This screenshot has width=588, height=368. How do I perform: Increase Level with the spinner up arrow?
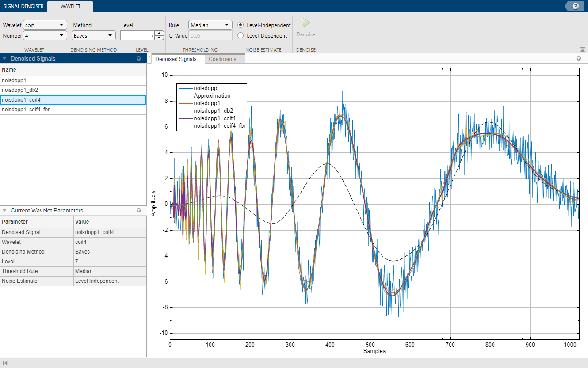click(159, 33)
